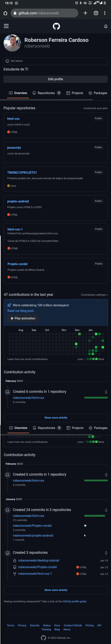Open the projeto-android pinned repository
Viewport: 111px width, 644px height.
[x=18, y=201]
